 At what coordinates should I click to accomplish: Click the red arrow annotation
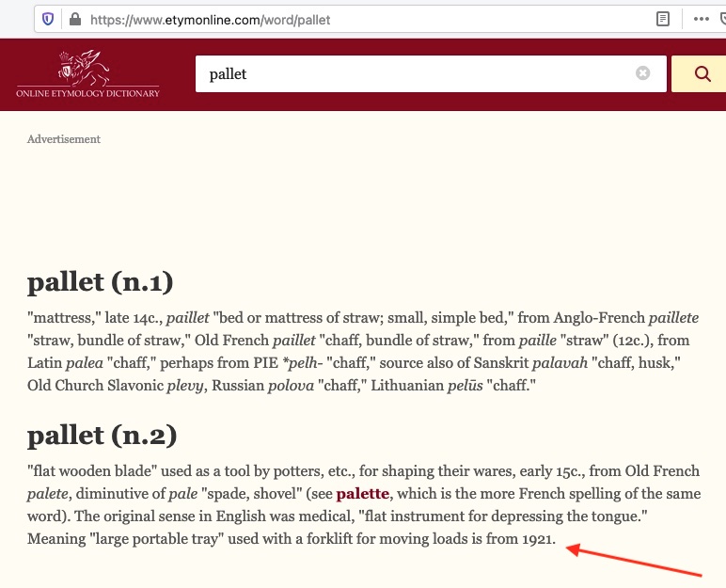click(635, 559)
